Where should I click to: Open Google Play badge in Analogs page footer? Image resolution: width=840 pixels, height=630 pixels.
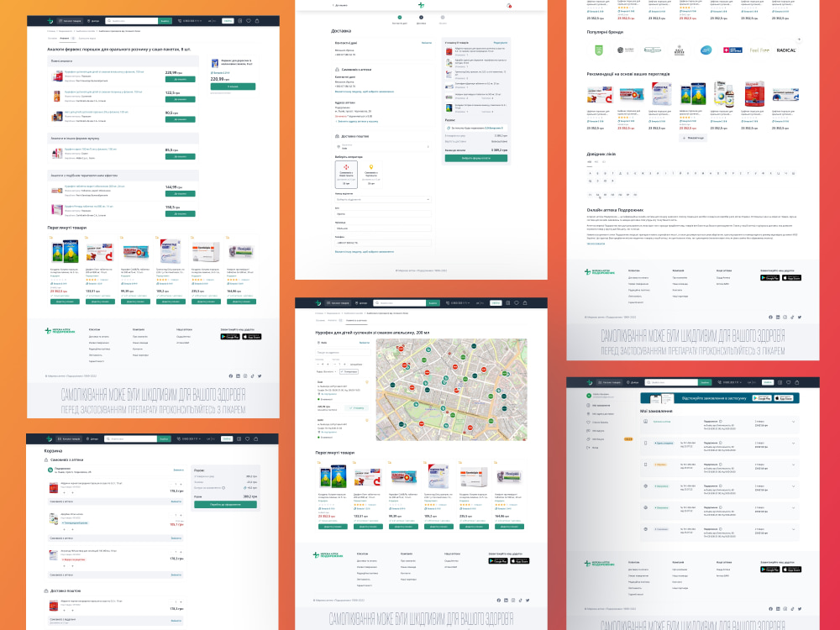pos(230,337)
